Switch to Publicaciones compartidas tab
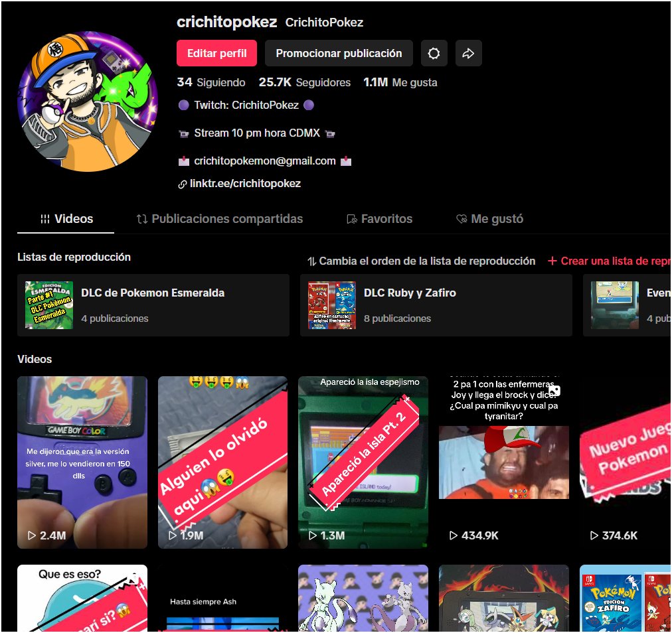Image resolution: width=672 pixels, height=633 pixels. [219, 219]
